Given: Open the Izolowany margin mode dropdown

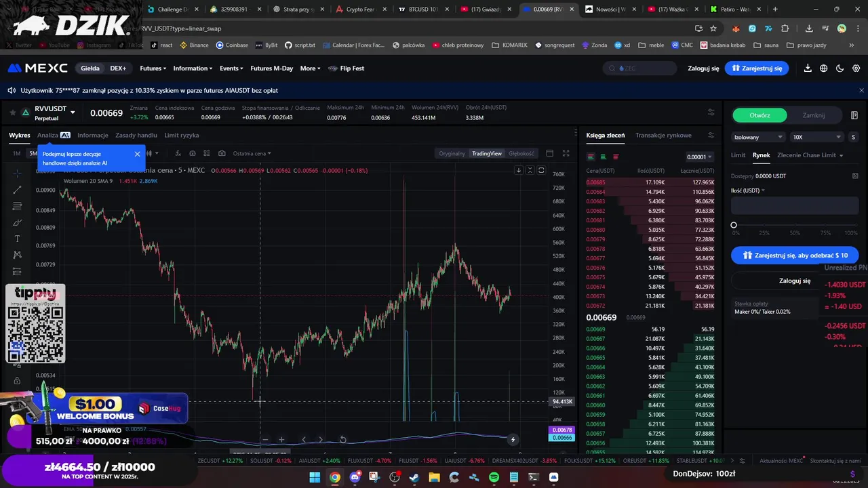Looking at the screenshot, I should [758, 137].
